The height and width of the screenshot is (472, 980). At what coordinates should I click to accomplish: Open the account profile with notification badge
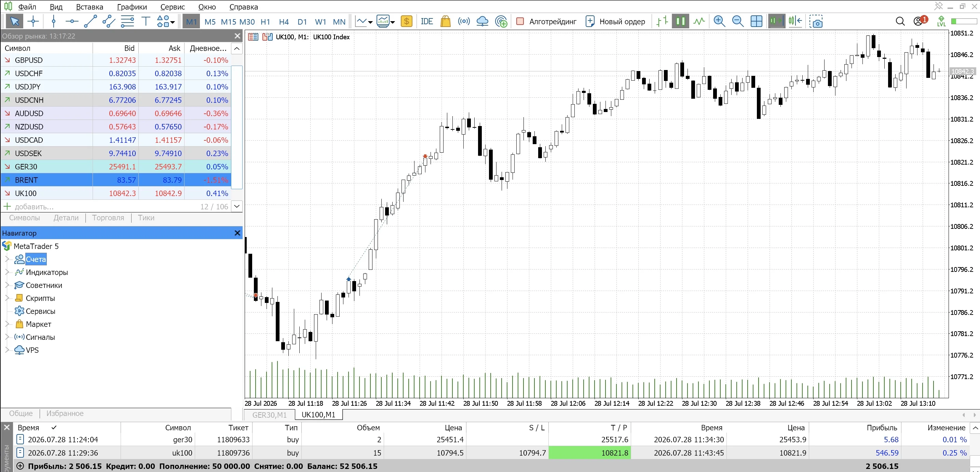tap(921, 21)
